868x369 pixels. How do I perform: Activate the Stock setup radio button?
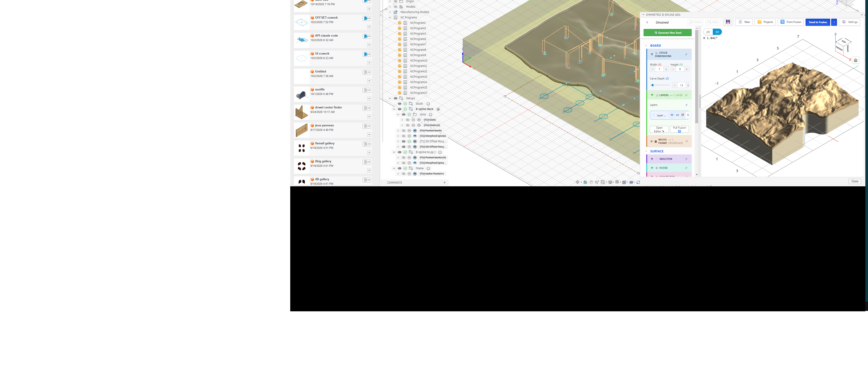[428, 104]
